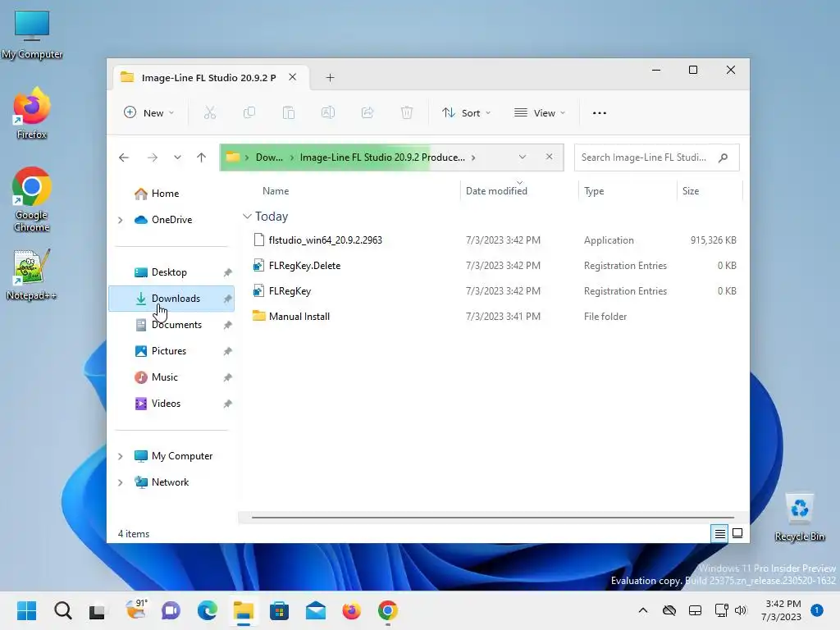
Task: Click the Delete trash icon
Action: coord(407,112)
